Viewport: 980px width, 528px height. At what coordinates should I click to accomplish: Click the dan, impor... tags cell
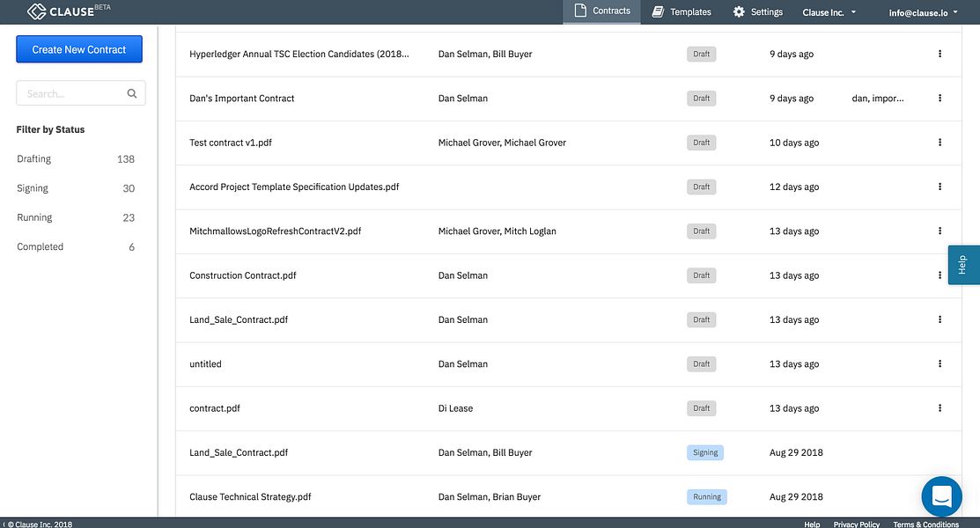click(878, 98)
